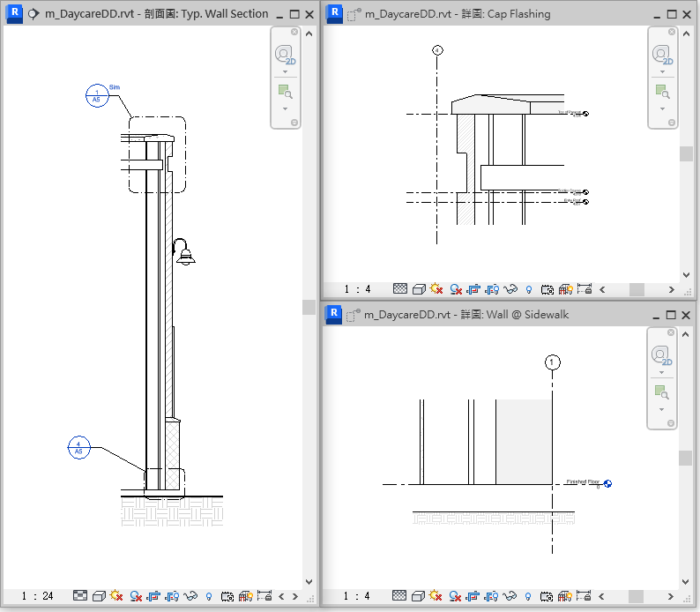The height and width of the screenshot is (612, 700).
Task: Select Finished Floor level marker in Wall @ Sidewalk
Action: tap(607, 483)
